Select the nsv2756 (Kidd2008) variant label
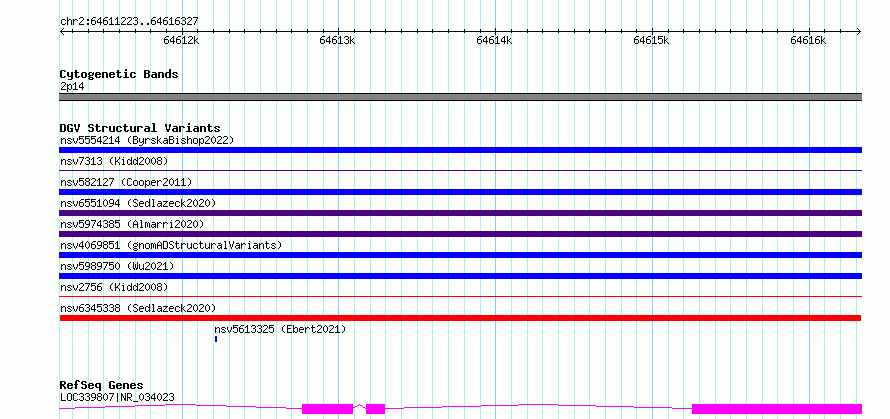The height and width of the screenshot is (419, 890). (x=114, y=287)
